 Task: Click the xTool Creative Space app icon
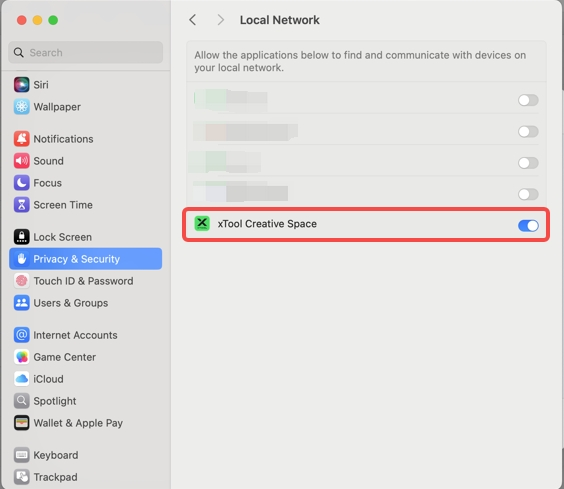point(202,223)
